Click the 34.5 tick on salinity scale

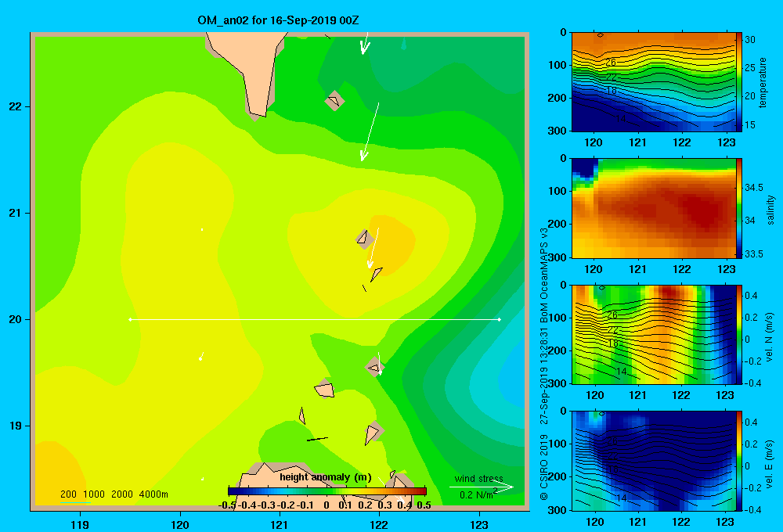tap(754, 188)
